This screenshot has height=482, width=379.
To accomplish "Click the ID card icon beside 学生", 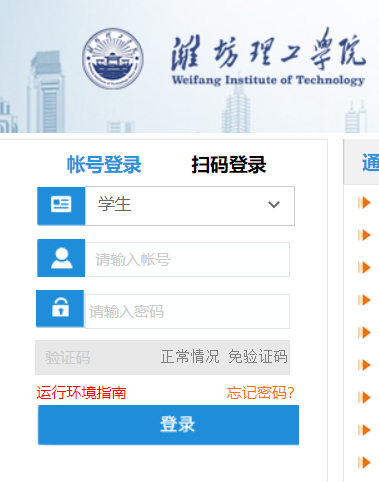I will 61,205.
